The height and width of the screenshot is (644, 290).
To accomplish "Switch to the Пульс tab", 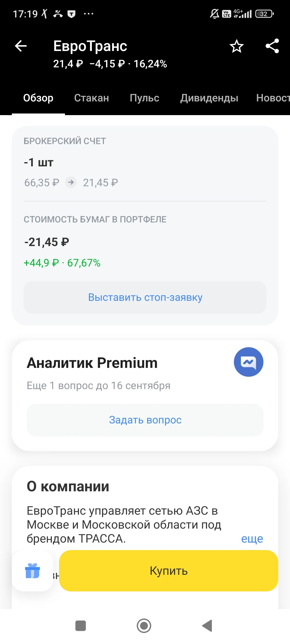I will 144,98.
